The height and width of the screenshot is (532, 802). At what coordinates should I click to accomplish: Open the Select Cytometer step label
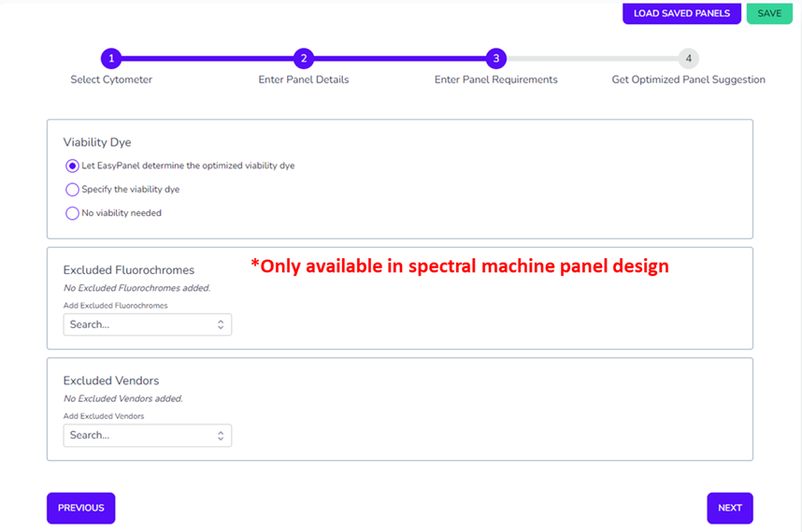pyautogui.click(x=111, y=79)
